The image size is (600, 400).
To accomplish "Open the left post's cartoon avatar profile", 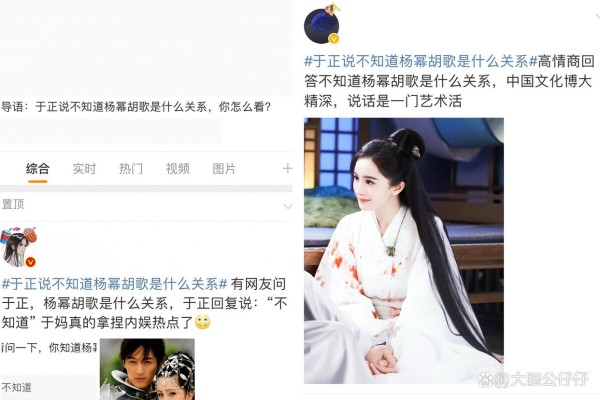I will (18, 247).
